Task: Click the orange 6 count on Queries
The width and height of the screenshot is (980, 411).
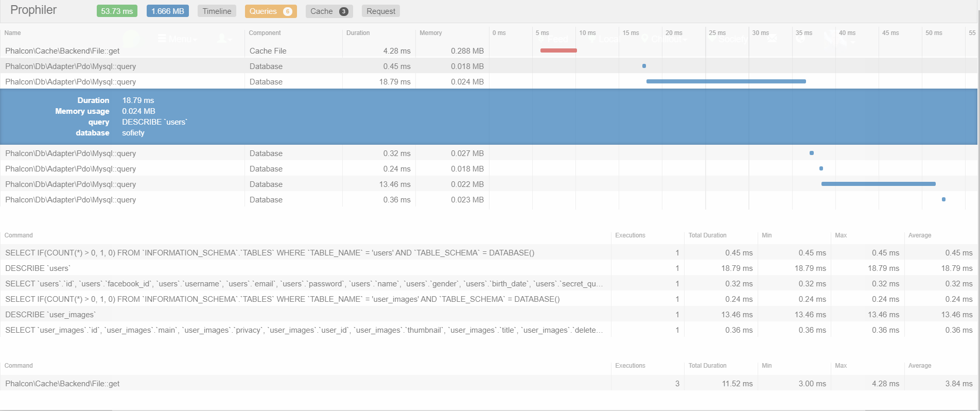Action: (288, 11)
